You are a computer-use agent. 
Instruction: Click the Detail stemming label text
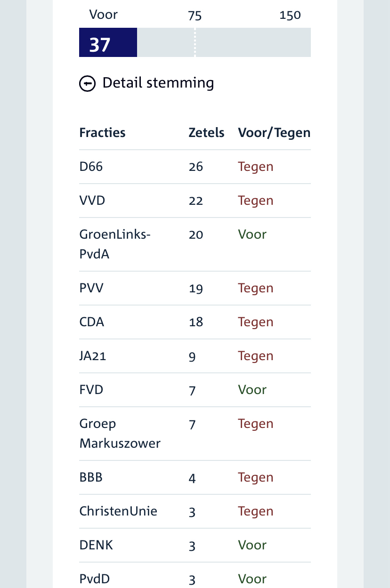[158, 83]
